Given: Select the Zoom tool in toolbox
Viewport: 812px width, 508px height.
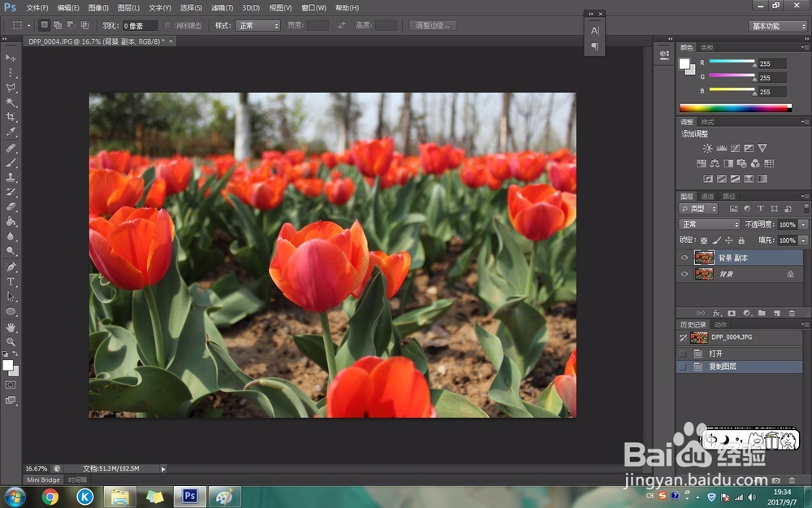Looking at the screenshot, I should pyautogui.click(x=11, y=341).
